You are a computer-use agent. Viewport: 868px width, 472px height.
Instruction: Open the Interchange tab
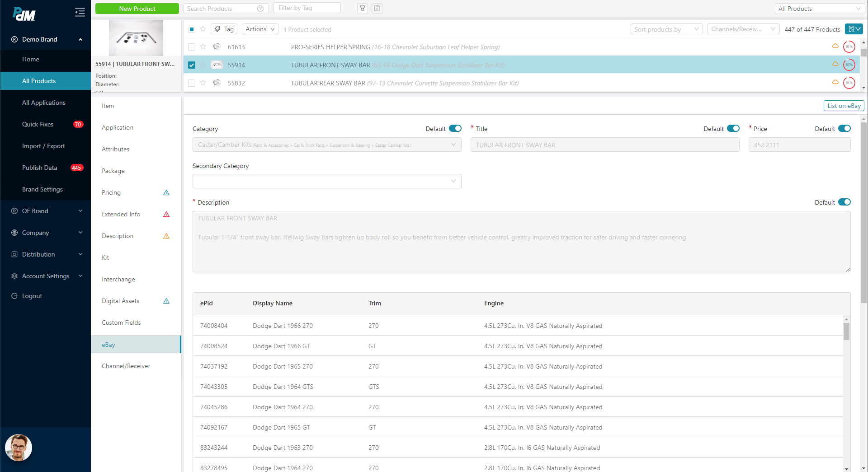coord(118,280)
